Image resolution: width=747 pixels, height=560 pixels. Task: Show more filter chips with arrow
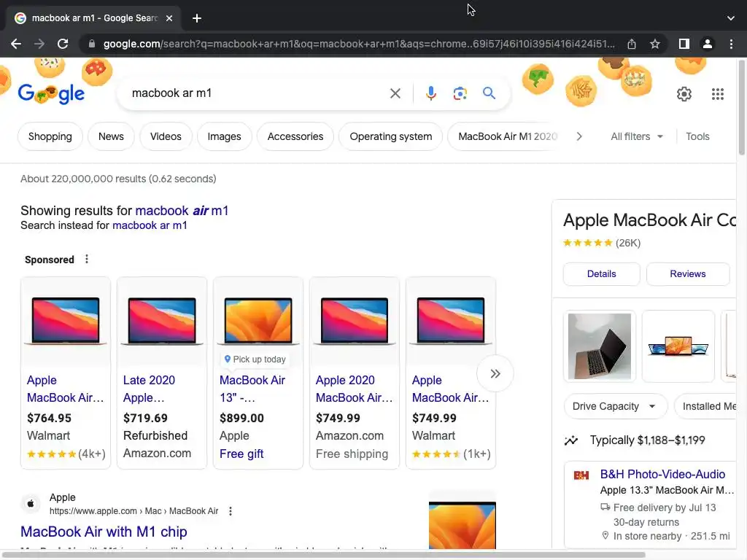point(579,136)
